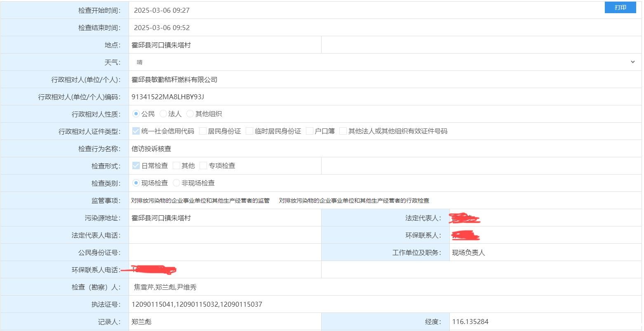Image resolution: width=644 pixels, height=331 pixels.
Task: Select the 法人 radio option
Action: pyautogui.click(x=163, y=114)
